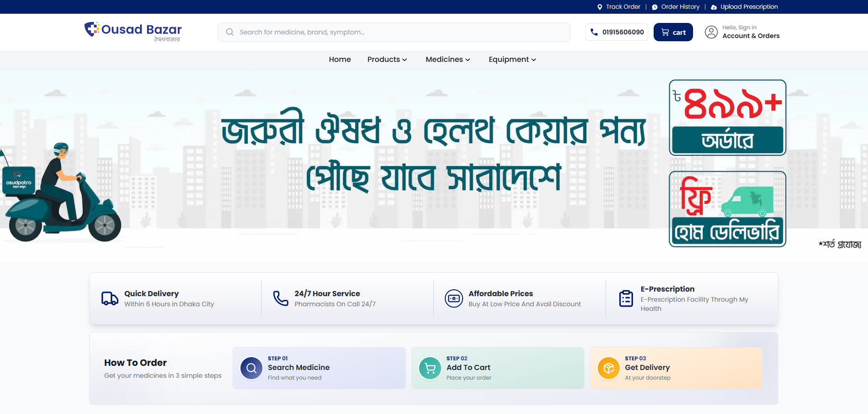This screenshot has width=868, height=414.
Task: Click the phone handset icon beside 01915606090
Action: pos(594,32)
